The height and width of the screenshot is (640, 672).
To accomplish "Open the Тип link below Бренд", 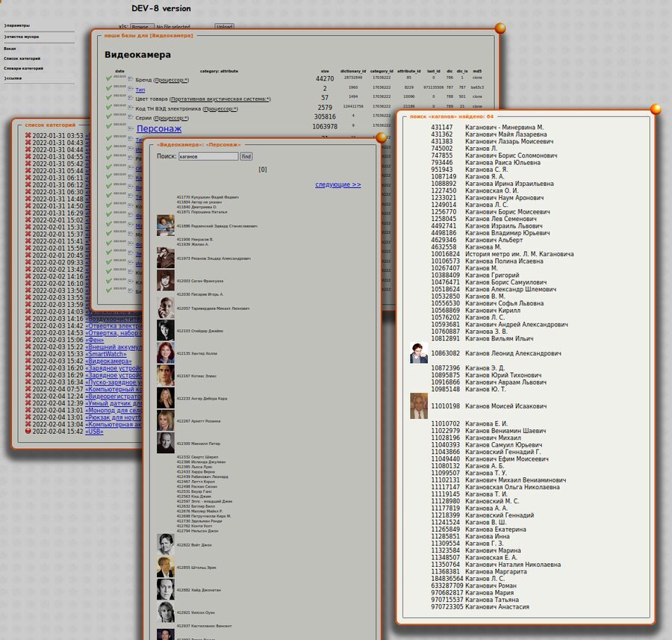I will [140, 90].
